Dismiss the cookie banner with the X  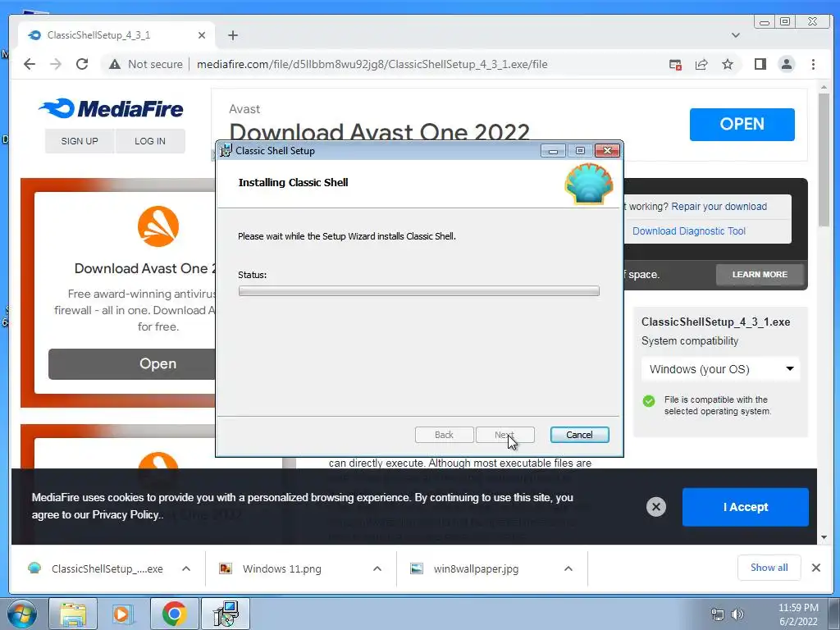click(x=655, y=507)
